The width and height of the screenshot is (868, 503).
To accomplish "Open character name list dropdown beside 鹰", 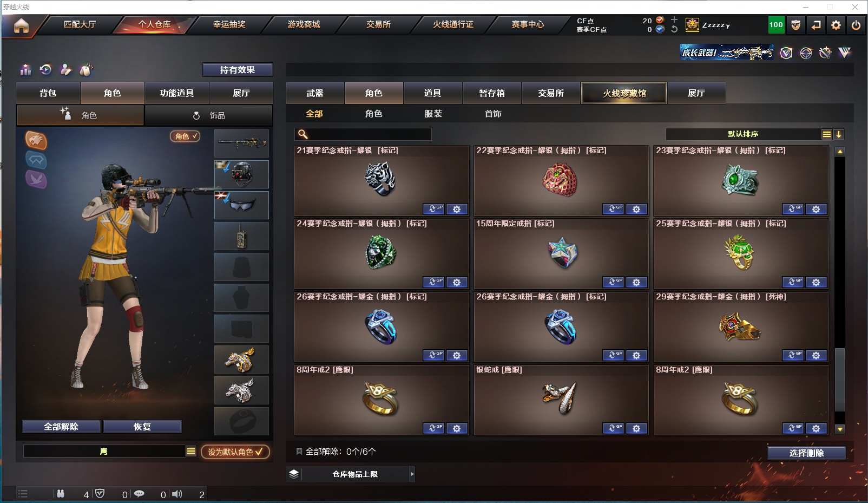I will (x=191, y=451).
